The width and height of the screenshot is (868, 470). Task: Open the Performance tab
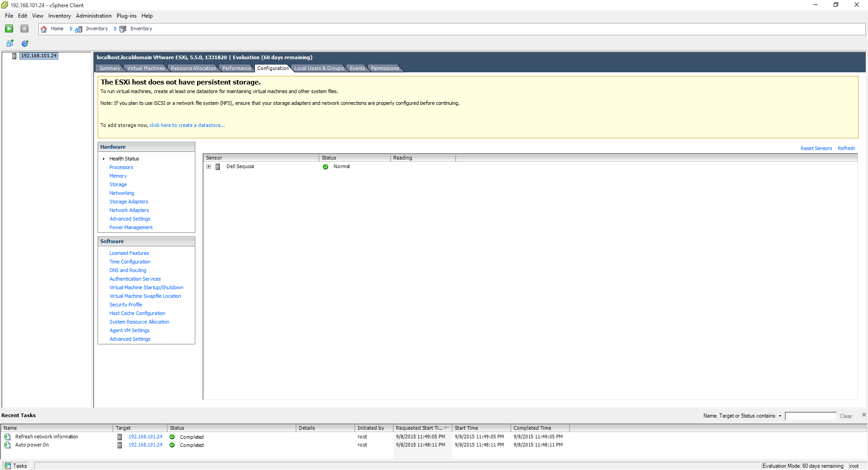click(236, 68)
